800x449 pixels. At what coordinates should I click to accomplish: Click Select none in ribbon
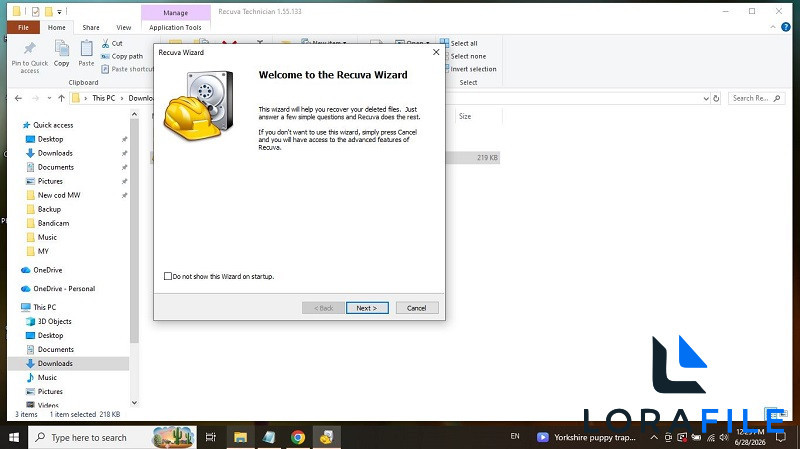464,56
